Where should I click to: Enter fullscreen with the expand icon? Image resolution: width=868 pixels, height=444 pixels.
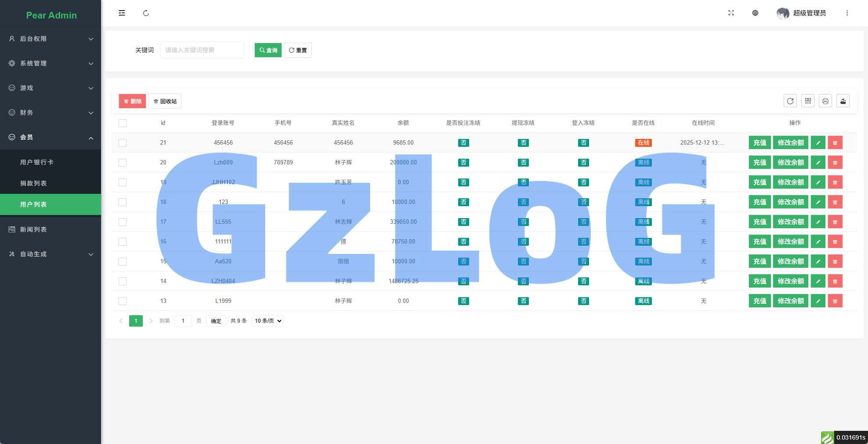point(731,13)
